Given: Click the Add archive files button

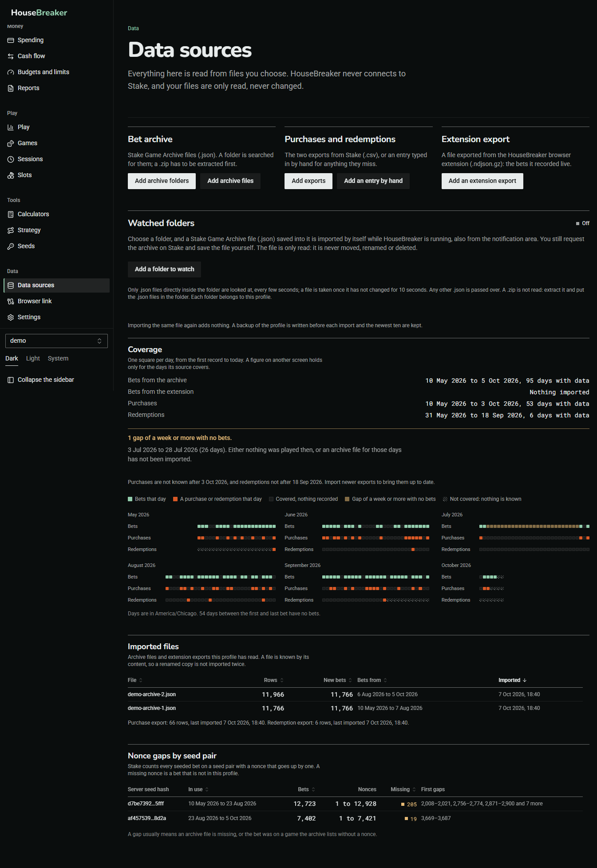Looking at the screenshot, I should point(230,181).
